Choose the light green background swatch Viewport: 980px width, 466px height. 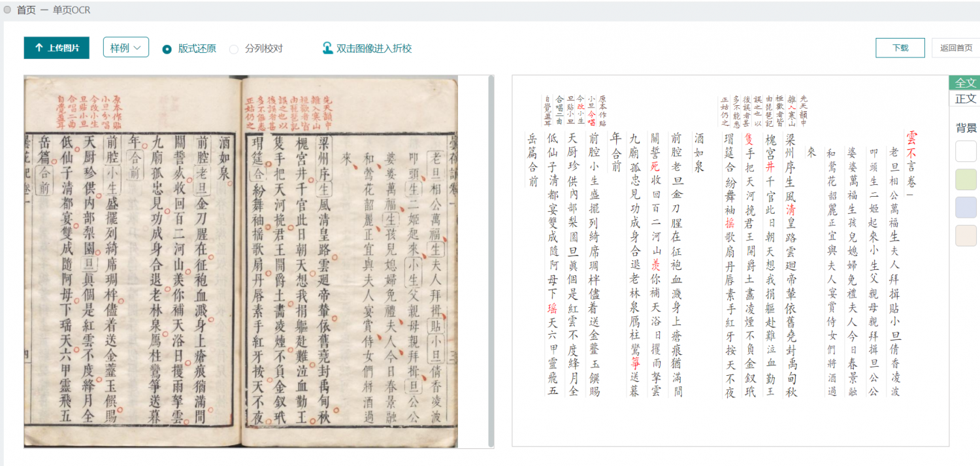click(966, 179)
